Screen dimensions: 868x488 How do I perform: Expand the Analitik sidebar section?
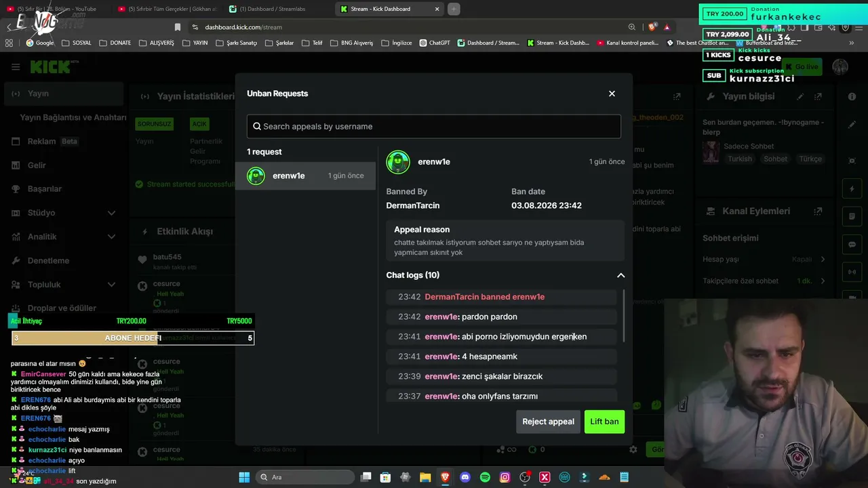(63, 237)
